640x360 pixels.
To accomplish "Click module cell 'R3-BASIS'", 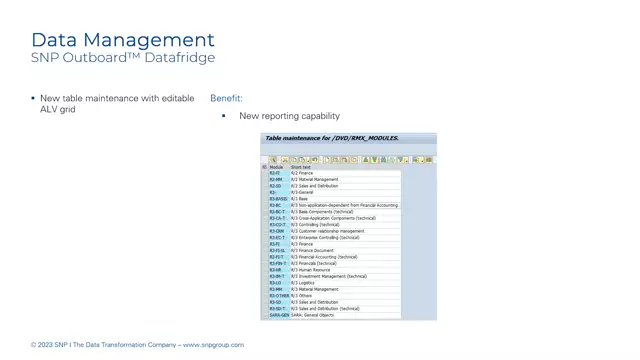I will pos(279,199).
